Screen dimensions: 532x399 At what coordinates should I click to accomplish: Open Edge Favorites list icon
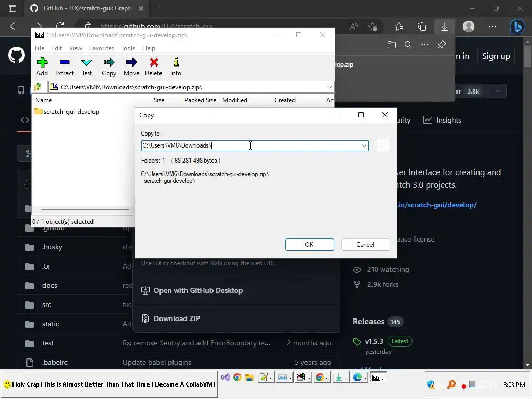[x=399, y=26]
